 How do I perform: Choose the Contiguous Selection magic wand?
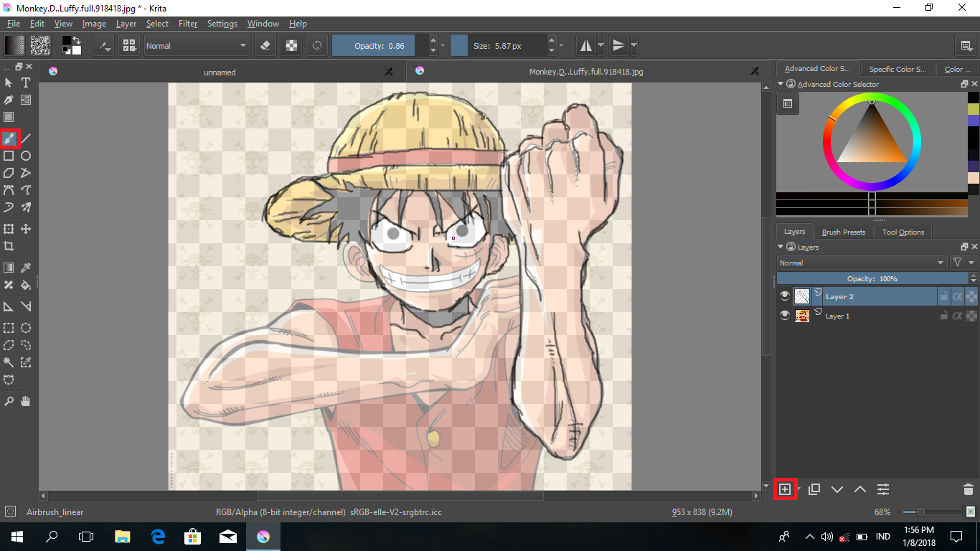(x=9, y=362)
